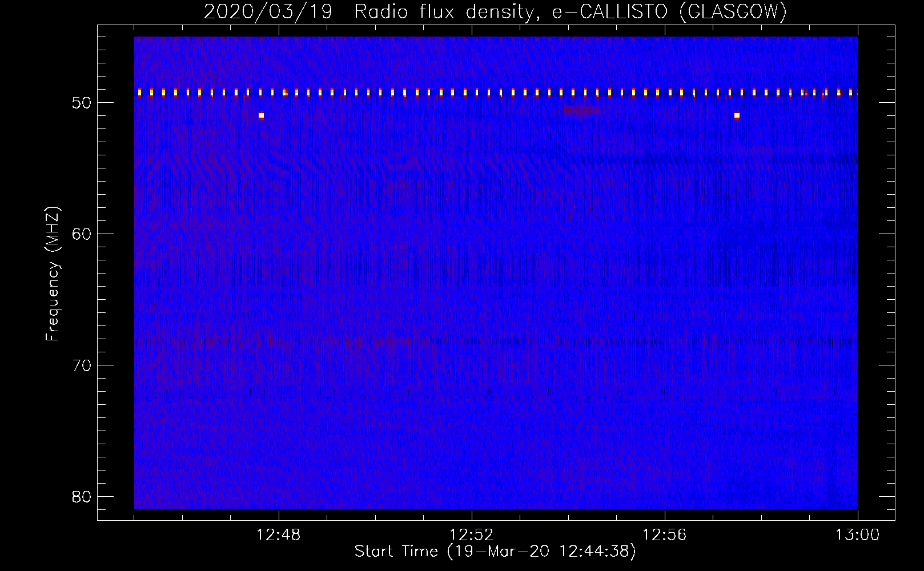This screenshot has height=571, width=924.
Task: Click the 13:00 time tick label
Action: point(858,535)
